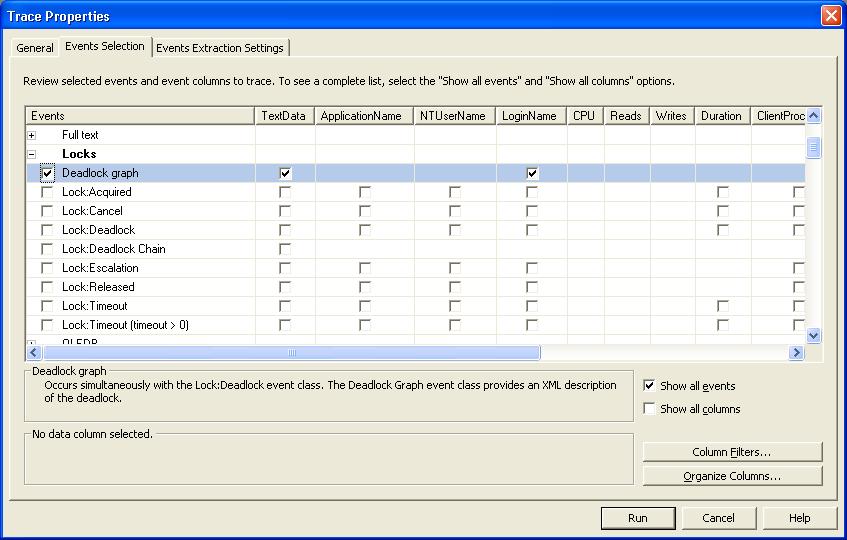This screenshot has width=847, height=540.
Task: Collapse the Locks event category
Action: (x=32, y=154)
